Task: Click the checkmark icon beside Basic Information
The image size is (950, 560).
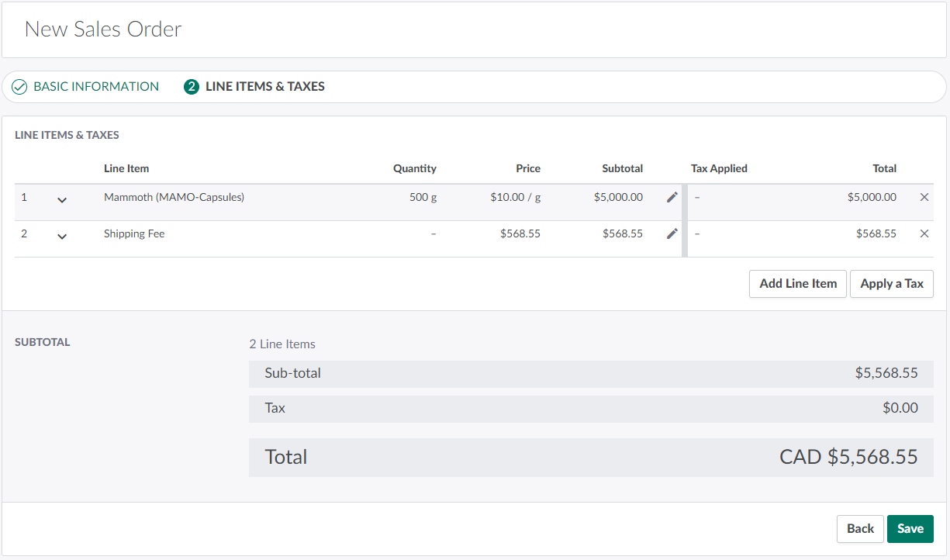Action: click(x=20, y=87)
